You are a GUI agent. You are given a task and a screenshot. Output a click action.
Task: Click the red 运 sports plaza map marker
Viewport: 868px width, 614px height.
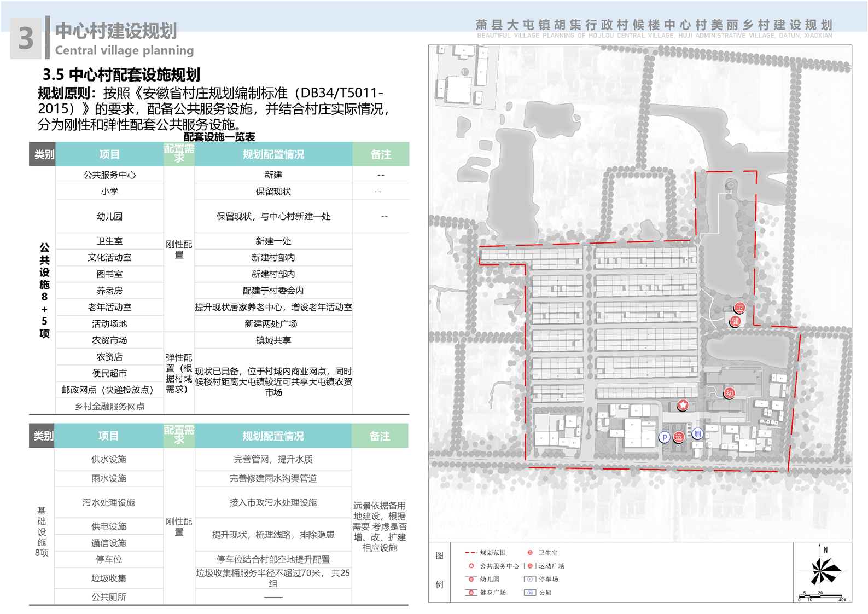tap(679, 437)
